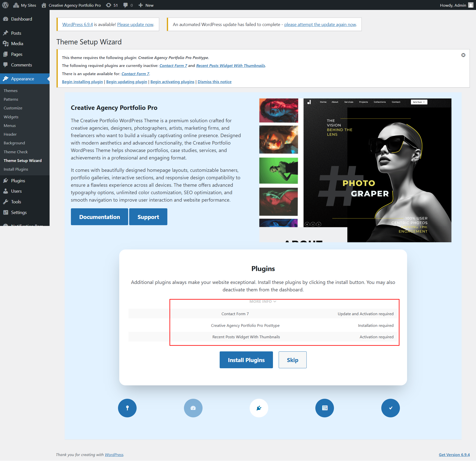The height and width of the screenshot is (461, 476).
Task: Open My Sites menu
Action: pyautogui.click(x=25, y=5)
